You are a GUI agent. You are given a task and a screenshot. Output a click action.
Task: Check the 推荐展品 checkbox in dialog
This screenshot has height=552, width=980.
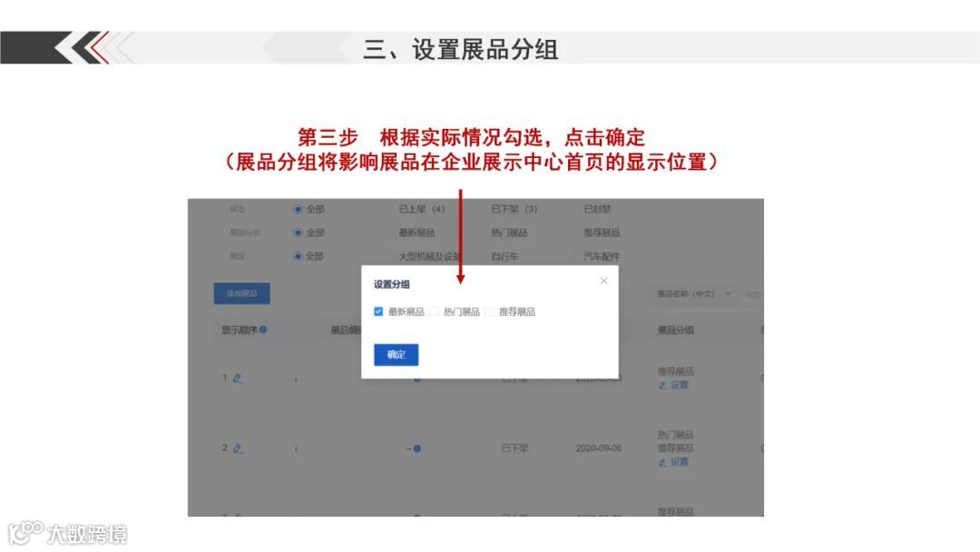click(489, 311)
